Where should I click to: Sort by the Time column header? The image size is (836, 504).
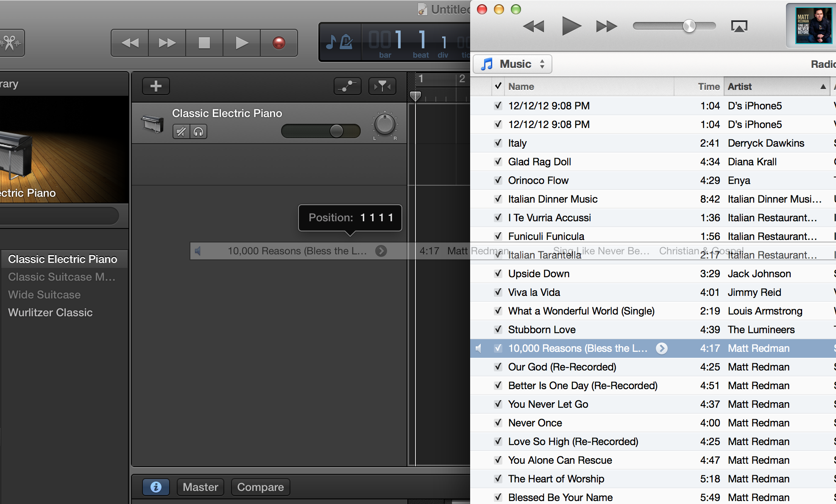pos(699,86)
